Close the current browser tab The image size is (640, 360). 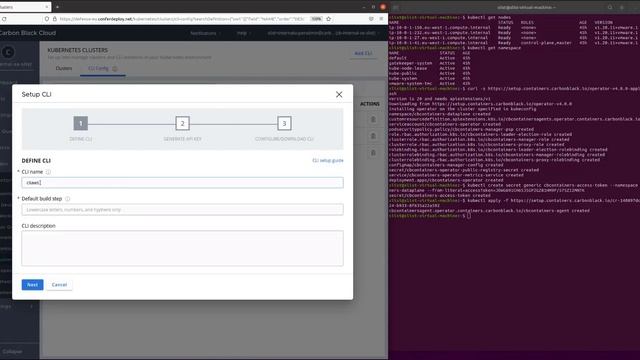point(47,7)
